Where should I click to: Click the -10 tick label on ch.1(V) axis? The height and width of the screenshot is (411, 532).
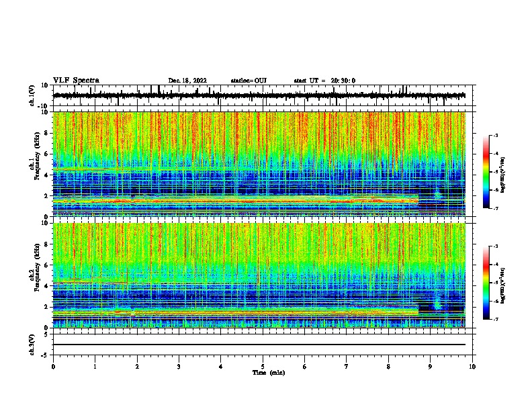point(44,105)
